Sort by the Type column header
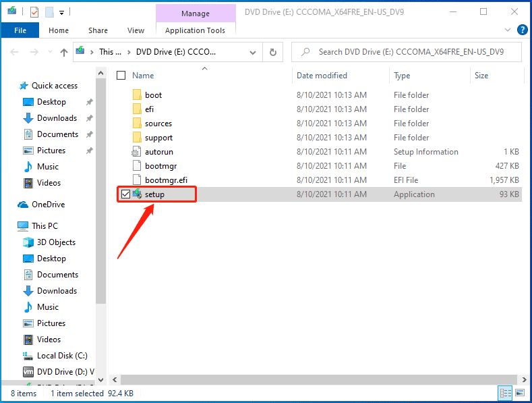 402,76
